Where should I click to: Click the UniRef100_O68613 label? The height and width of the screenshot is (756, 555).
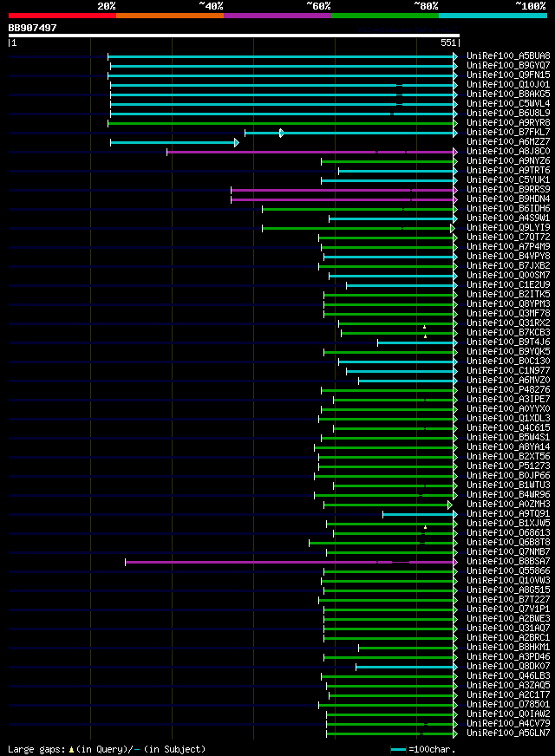(508, 533)
